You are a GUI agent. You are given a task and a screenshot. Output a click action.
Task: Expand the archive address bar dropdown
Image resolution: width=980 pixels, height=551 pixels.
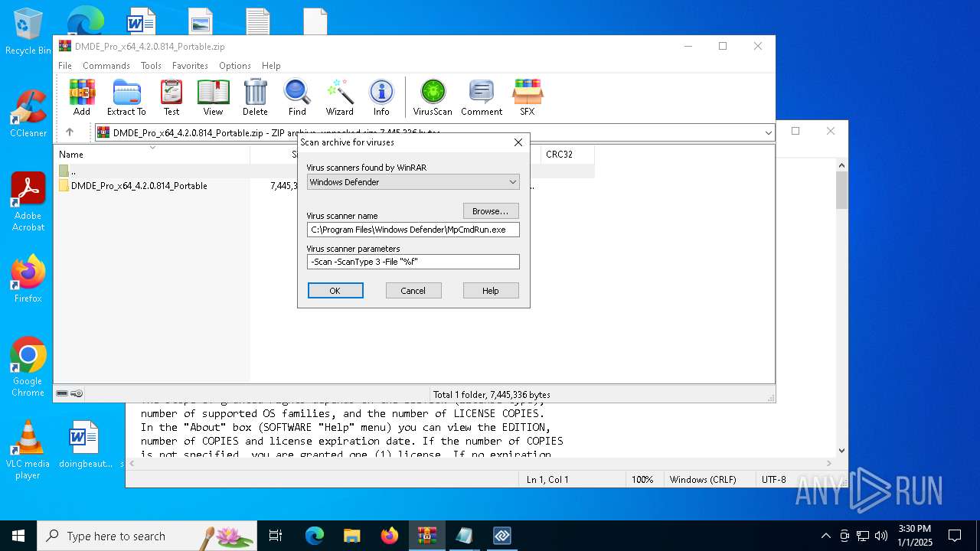coord(768,133)
